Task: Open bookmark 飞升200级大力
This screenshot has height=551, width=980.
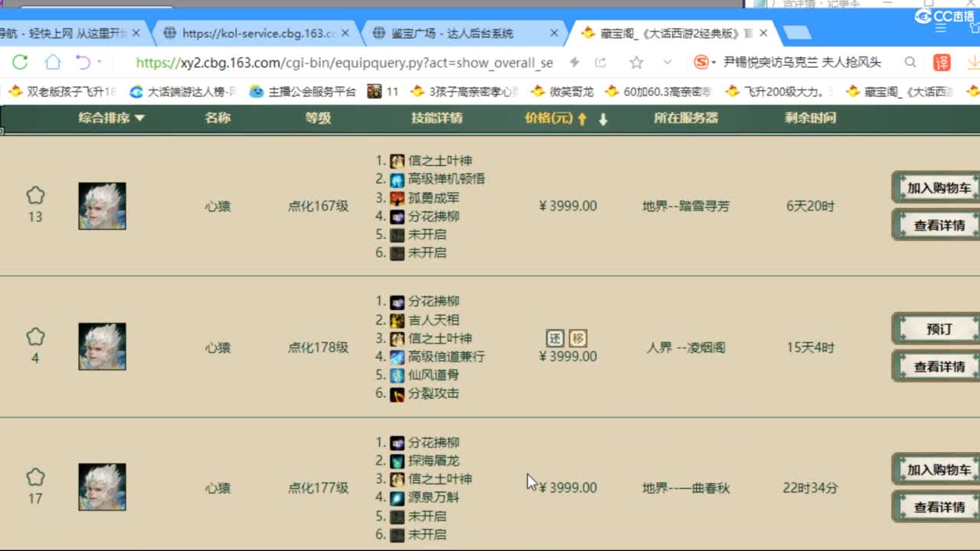Action: (779, 92)
